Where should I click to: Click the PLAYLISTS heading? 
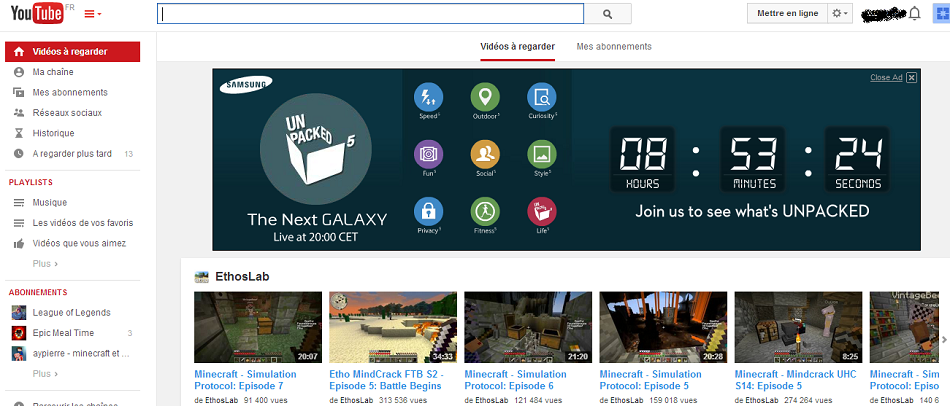[31, 182]
